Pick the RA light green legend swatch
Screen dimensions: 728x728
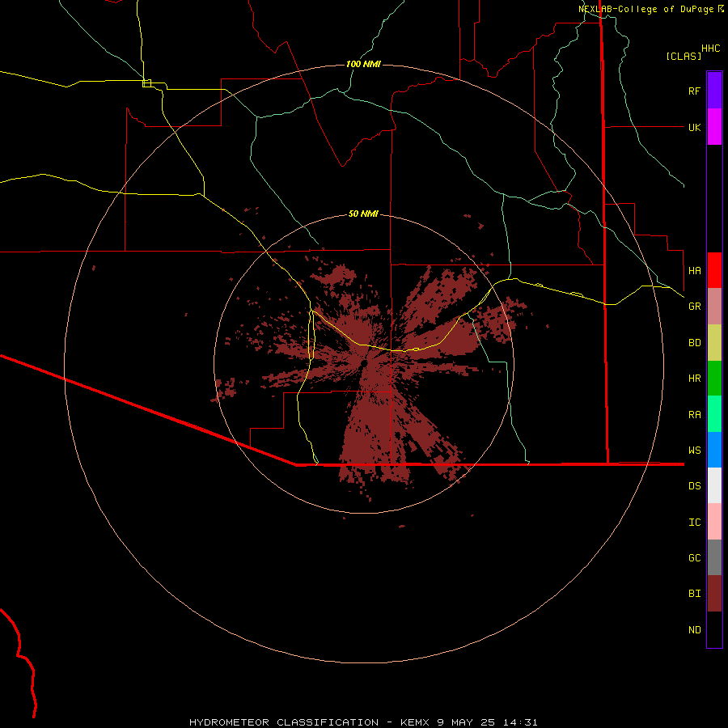pos(714,414)
